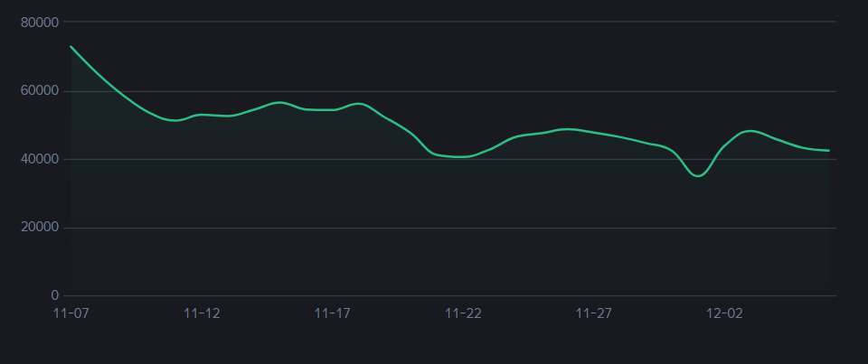Click the line's starting peak at 11-07
868x364 pixels.
71,47
